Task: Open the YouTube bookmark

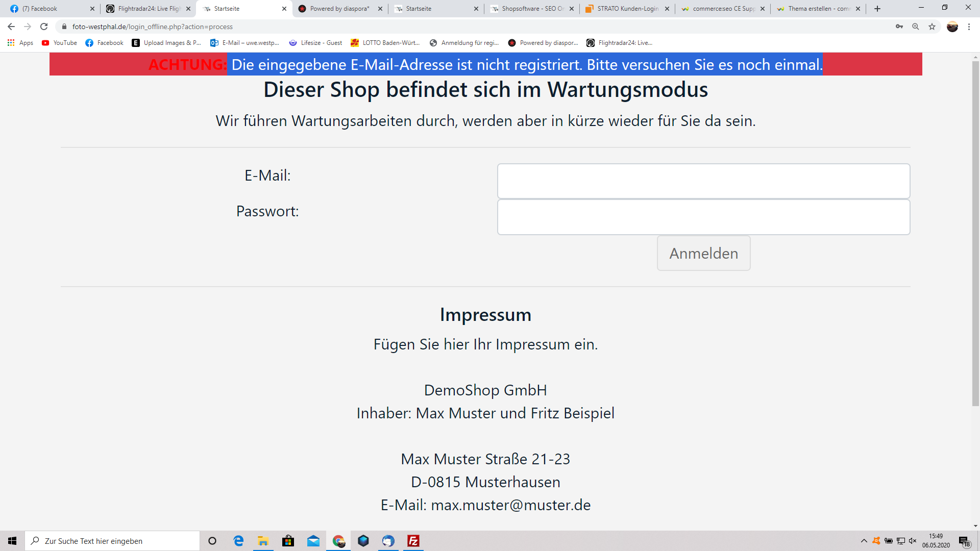Action: tap(59, 43)
